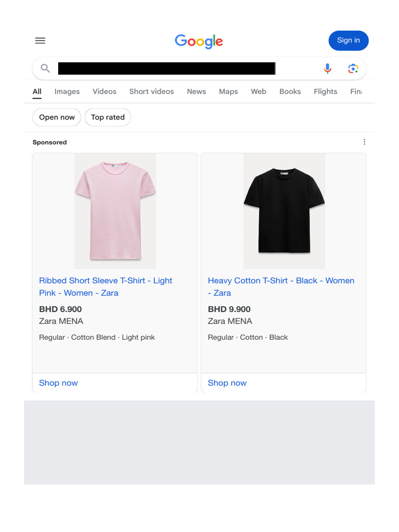Open Google Lens image search

[353, 68]
